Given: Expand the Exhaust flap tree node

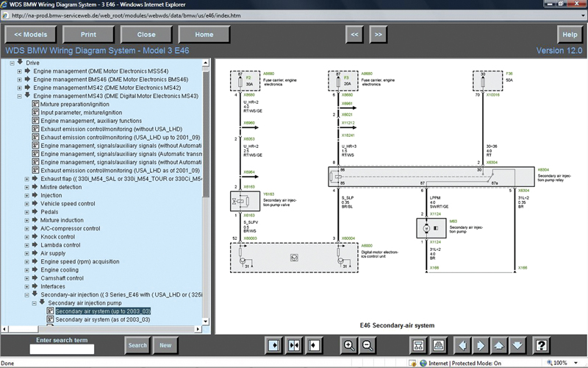Looking at the screenshot, I should pos(27,179).
